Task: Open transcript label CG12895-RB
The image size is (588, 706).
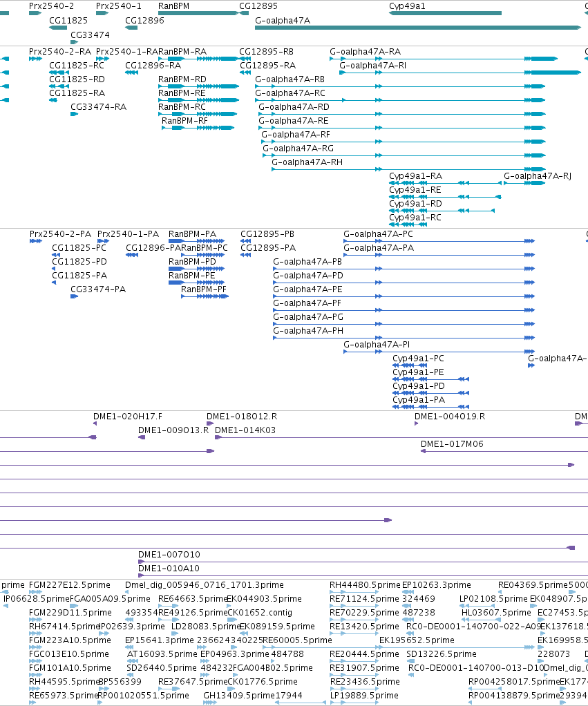Action: (266, 52)
